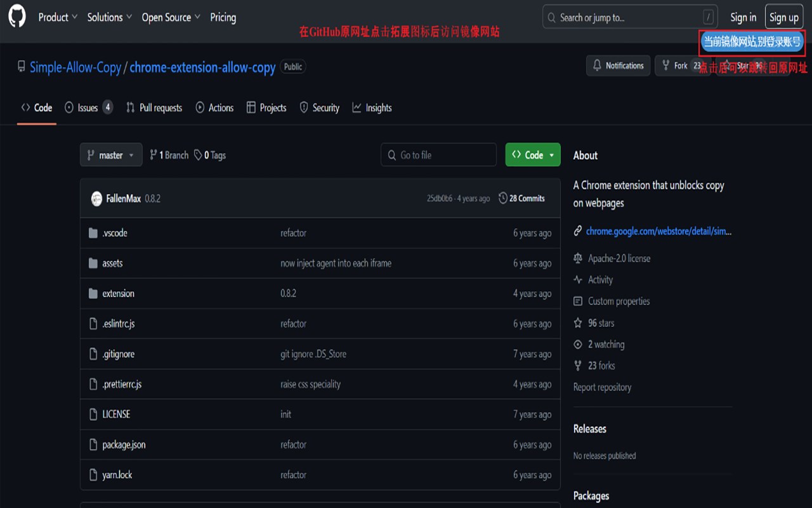Image resolution: width=812 pixels, height=508 pixels.
Task: Open the 'git ignore .DS_Store' commit message
Action: pos(313,354)
